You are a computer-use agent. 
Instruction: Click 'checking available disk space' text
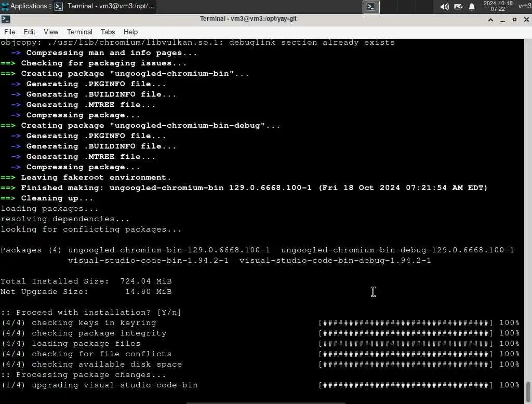[x=107, y=365]
